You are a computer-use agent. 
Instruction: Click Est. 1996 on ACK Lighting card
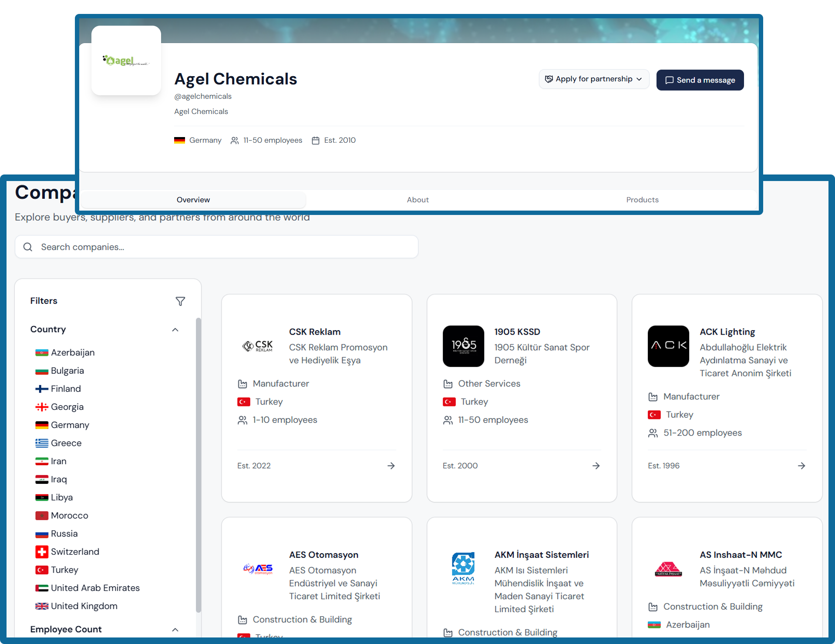[x=663, y=466]
